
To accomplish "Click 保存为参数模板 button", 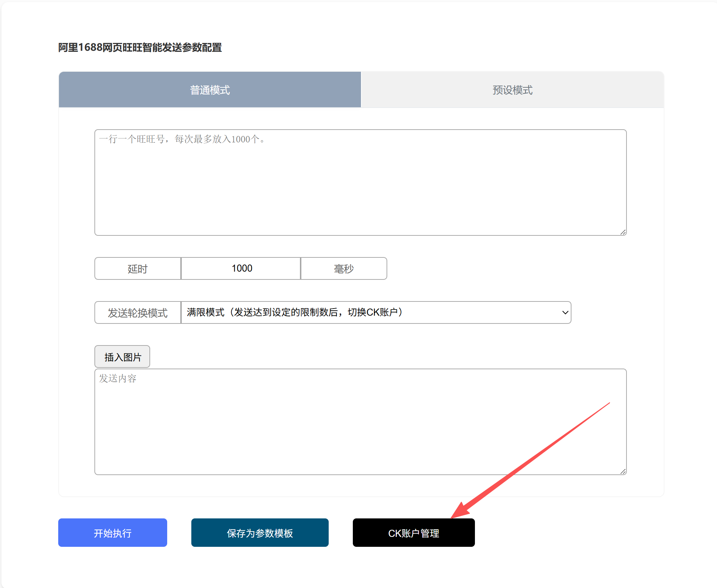I will (x=260, y=533).
